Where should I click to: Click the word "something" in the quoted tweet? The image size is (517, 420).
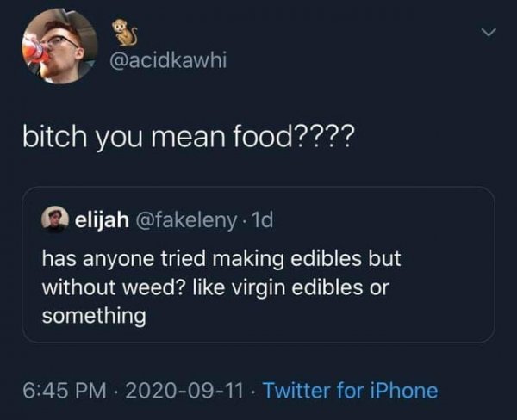pos(94,316)
